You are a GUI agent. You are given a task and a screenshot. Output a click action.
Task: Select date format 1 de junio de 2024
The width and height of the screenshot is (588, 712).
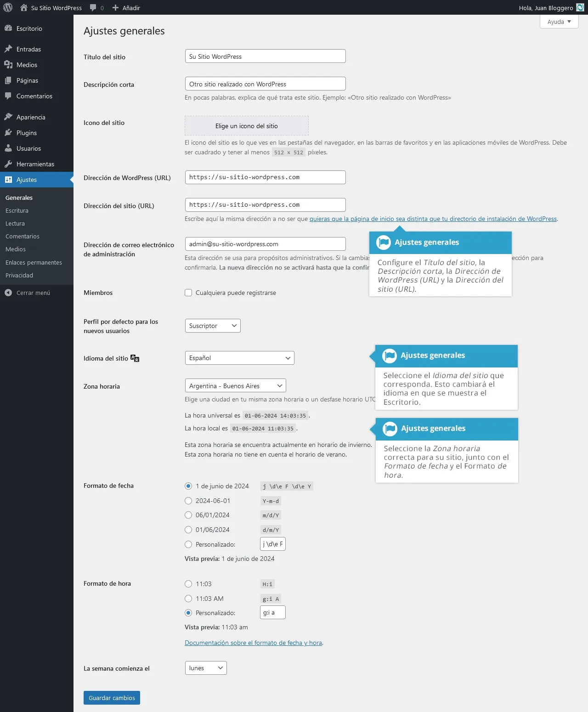pos(188,486)
